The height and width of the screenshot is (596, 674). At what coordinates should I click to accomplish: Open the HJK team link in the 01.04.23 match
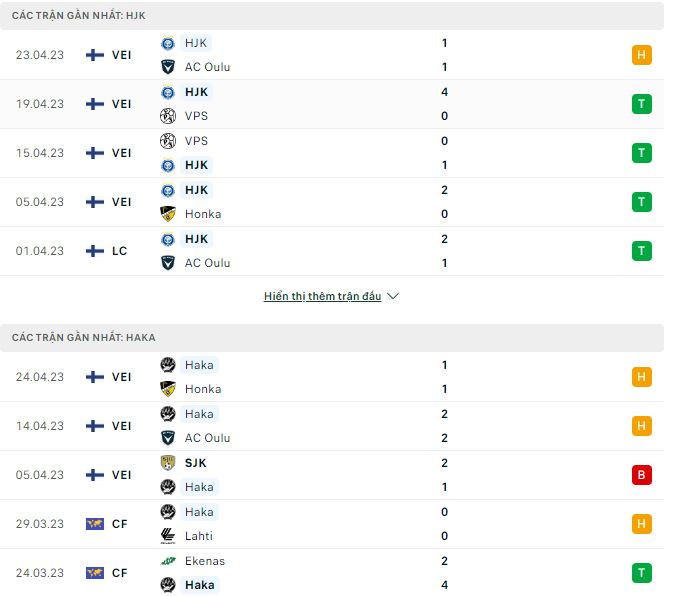coord(197,239)
